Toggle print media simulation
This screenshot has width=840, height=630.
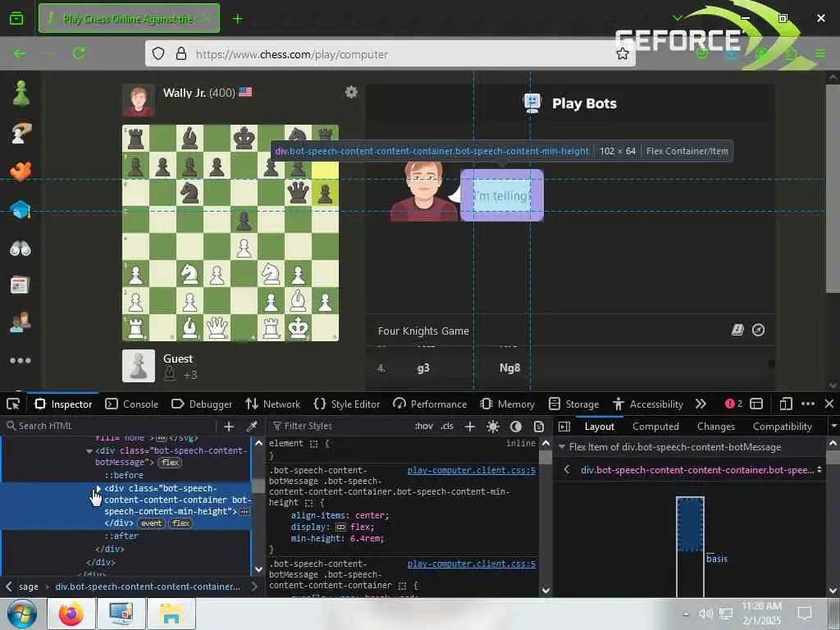539,427
